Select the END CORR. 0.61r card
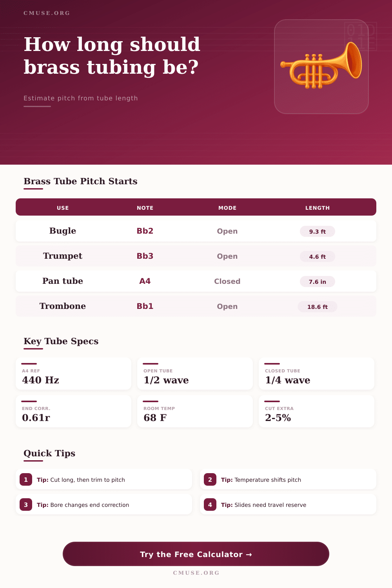Image resolution: width=392 pixels, height=588 pixels. tap(73, 411)
